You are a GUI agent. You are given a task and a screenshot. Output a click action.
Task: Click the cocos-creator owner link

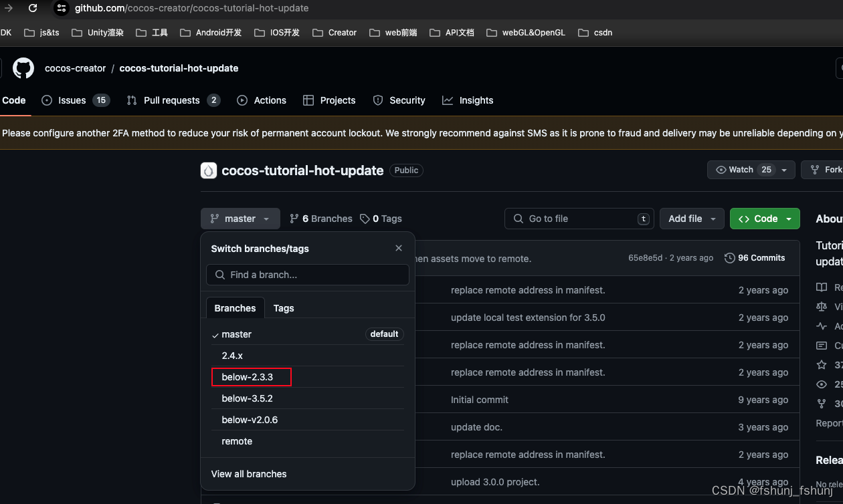pyautogui.click(x=75, y=68)
